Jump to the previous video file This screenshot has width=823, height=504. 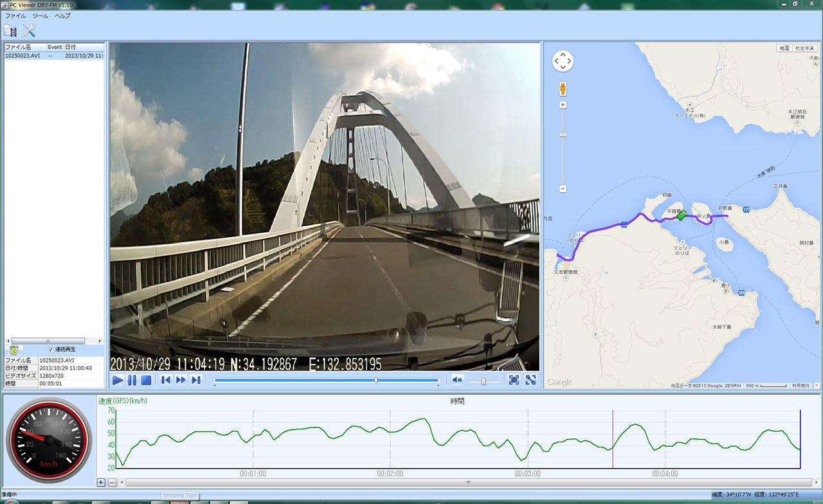[166, 380]
